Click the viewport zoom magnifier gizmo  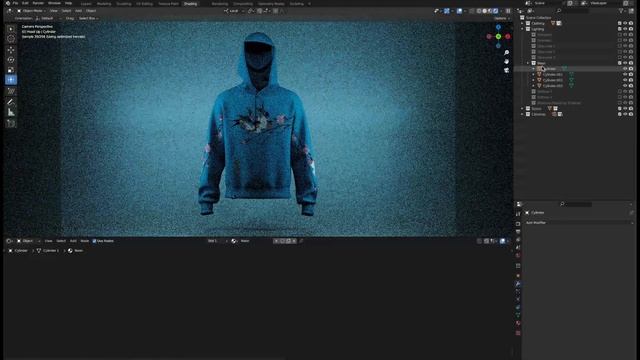507,53
